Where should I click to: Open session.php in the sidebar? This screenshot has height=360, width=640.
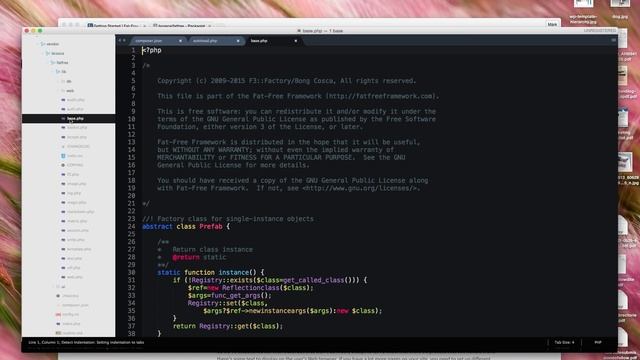pyautogui.click(x=78, y=231)
